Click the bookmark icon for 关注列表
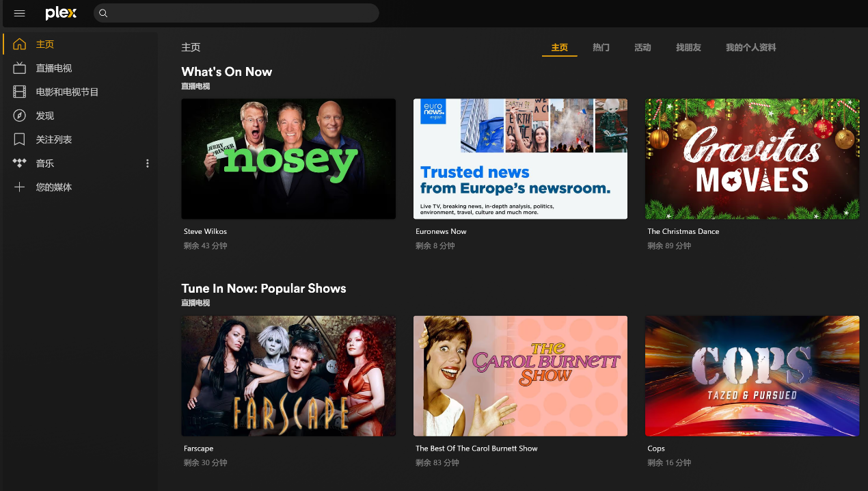This screenshot has height=491, width=868. (20, 140)
